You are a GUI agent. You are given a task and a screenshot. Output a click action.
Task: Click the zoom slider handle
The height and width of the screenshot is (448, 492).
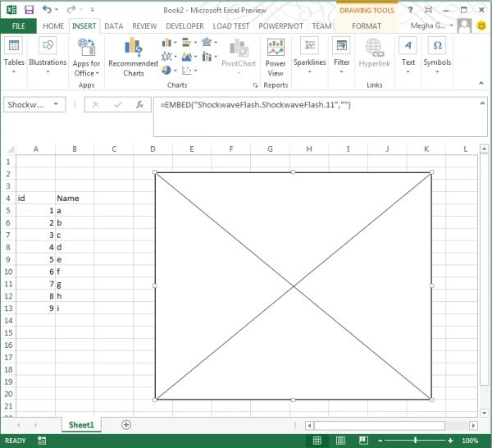415,441
